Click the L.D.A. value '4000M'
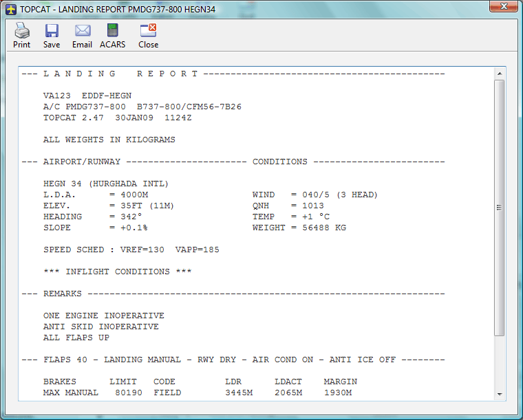Image resolution: width=523 pixels, height=420 pixels. click(134, 195)
